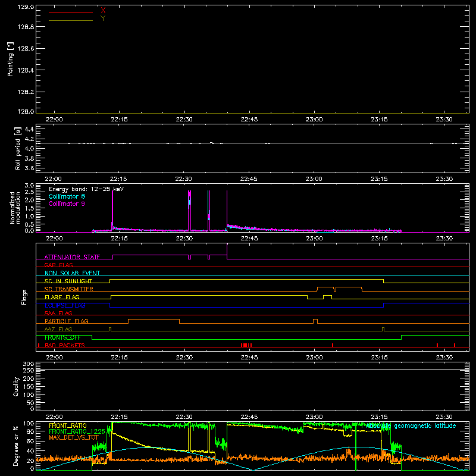Select the MAX_DET_VS_TOT legend entry
Image resolution: width=476 pixels, height=476 pixels.
74,437
